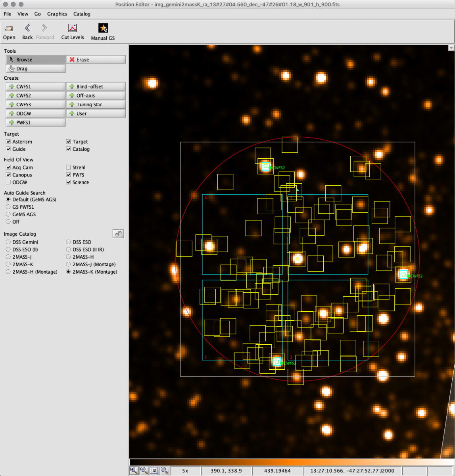Choose DSS ESO (II IR) catalog
Viewport: 455px width, 476px height.
click(x=69, y=250)
